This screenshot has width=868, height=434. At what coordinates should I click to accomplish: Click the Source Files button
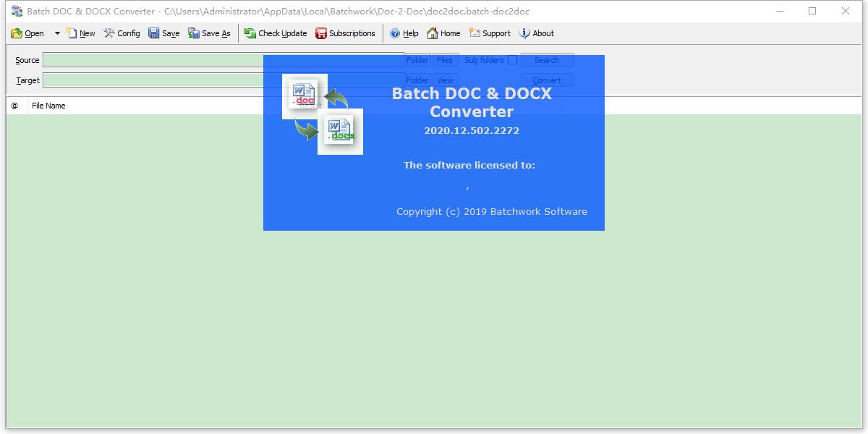[445, 60]
